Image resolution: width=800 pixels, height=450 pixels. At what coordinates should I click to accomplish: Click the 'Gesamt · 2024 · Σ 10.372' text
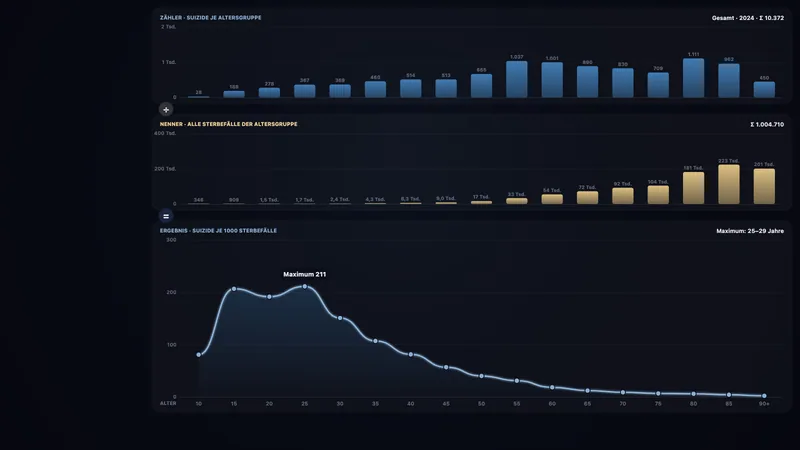point(748,18)
